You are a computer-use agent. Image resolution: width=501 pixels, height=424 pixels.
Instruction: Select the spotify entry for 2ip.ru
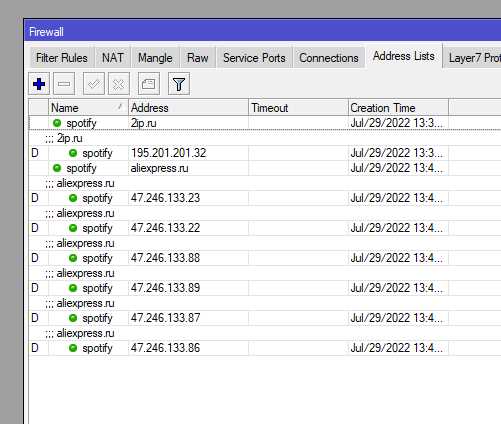265,123
